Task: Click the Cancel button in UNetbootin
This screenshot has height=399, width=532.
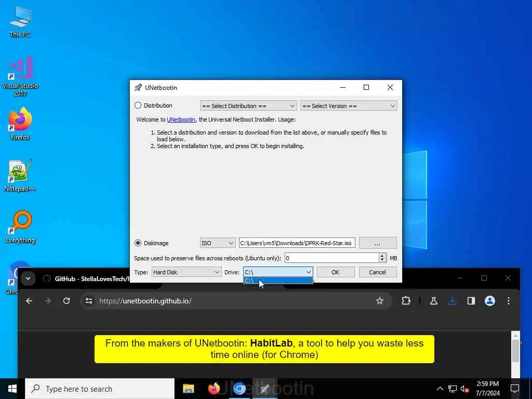Action: 378,272
